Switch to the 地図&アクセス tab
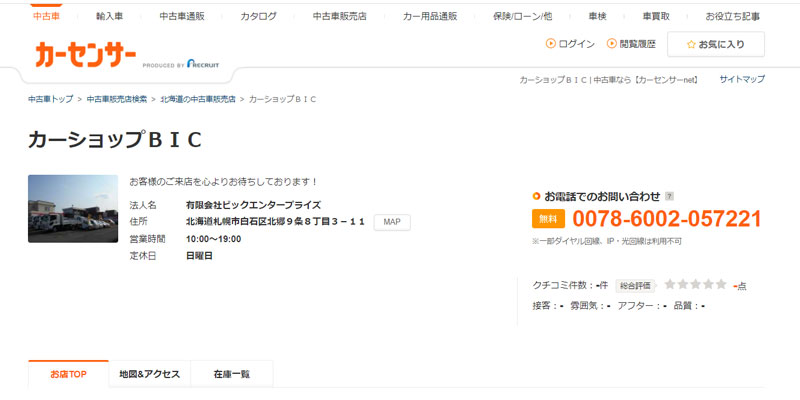This screenshot has height=400, width=800. [x=149, y=374]
